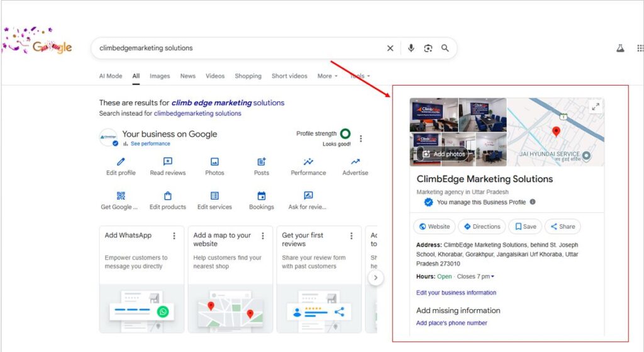This screenshot has height=352, width=644.
Task: Open the Edit services list icon
Action: point(214,196)
